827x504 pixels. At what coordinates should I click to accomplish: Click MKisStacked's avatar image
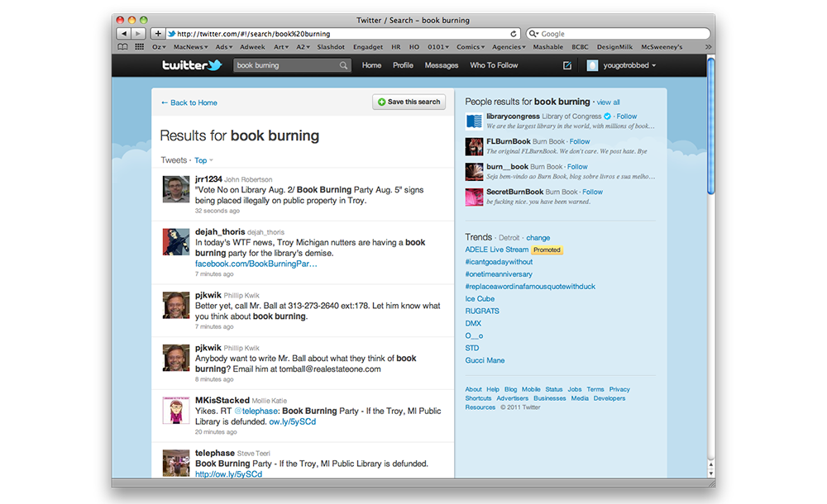click(175, 410)
